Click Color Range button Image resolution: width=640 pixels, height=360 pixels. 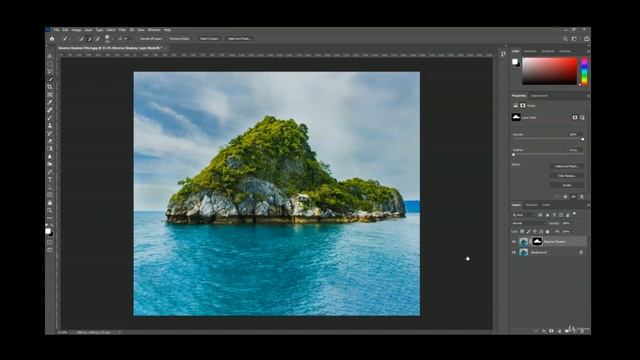click(567, 176)
